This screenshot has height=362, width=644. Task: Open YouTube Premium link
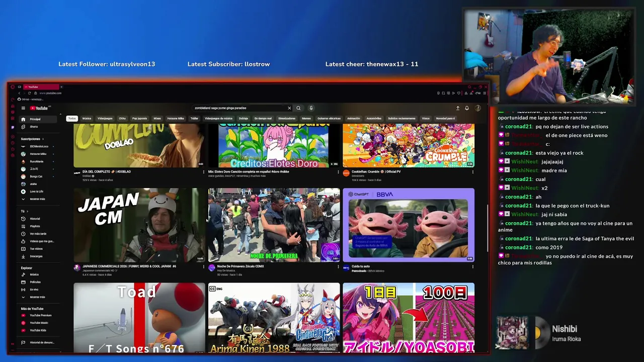pyautogui.click(x=38, y=315)
